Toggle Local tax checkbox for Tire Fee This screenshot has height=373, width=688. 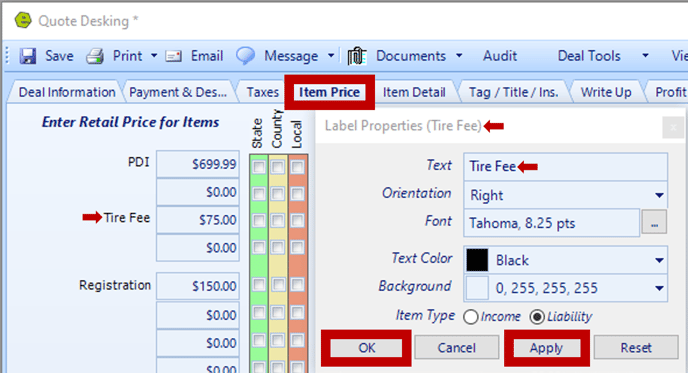(297, 221)
